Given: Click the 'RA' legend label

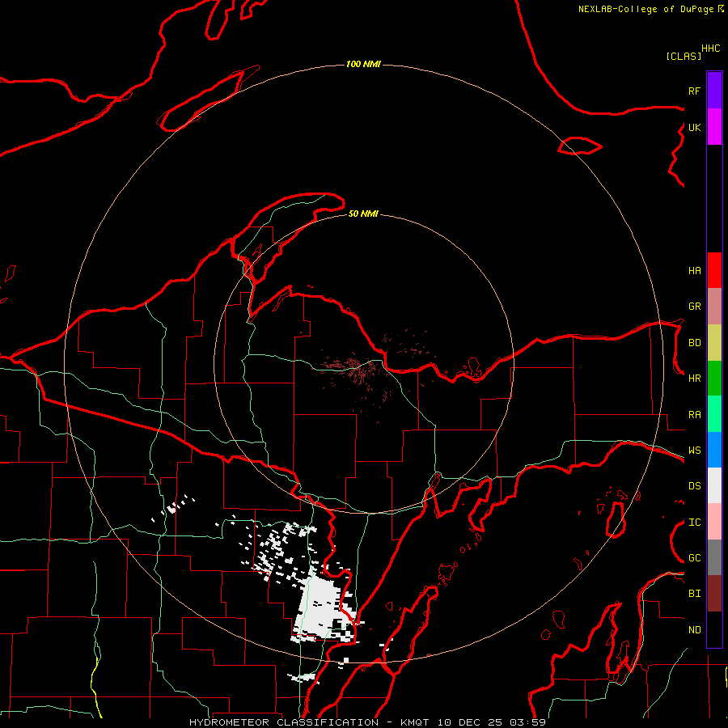Looking at the screenshot, I should [x=694, y=415].
